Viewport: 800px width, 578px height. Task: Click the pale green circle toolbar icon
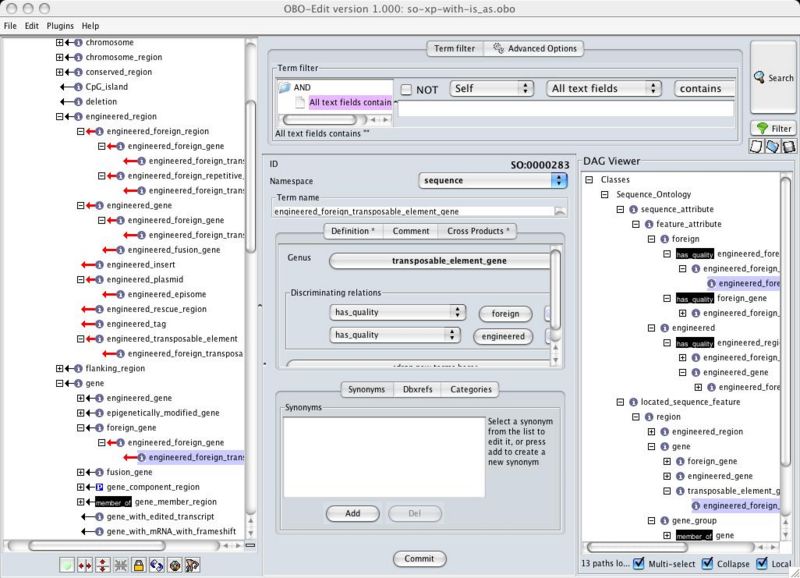click(66, 565)
